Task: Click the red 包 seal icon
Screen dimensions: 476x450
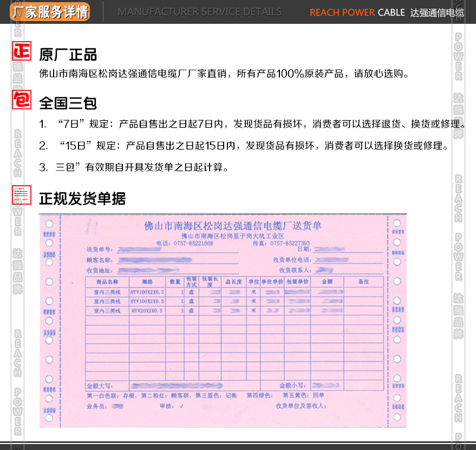Action: [22, 100]
